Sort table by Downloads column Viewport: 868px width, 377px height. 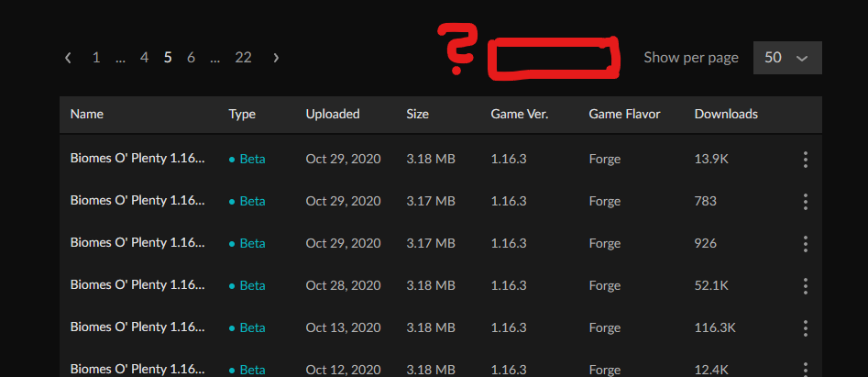coord(726,115)
